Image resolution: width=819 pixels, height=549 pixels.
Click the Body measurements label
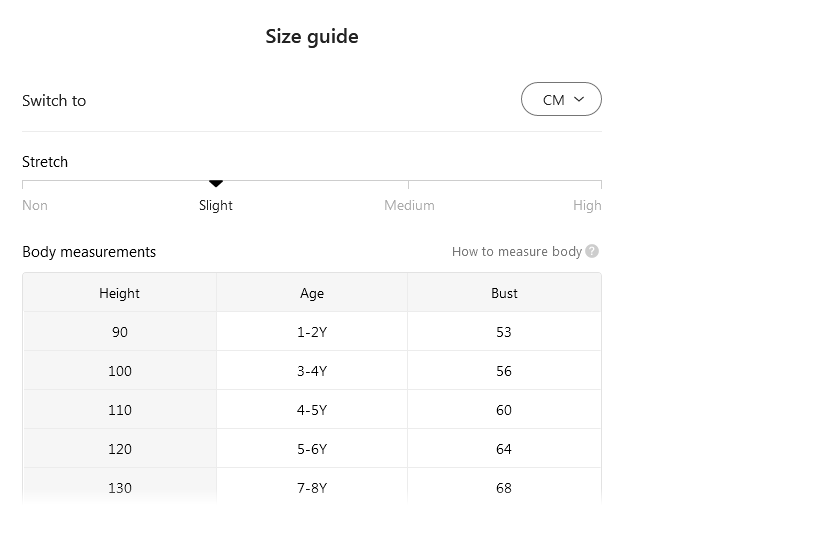89,252
